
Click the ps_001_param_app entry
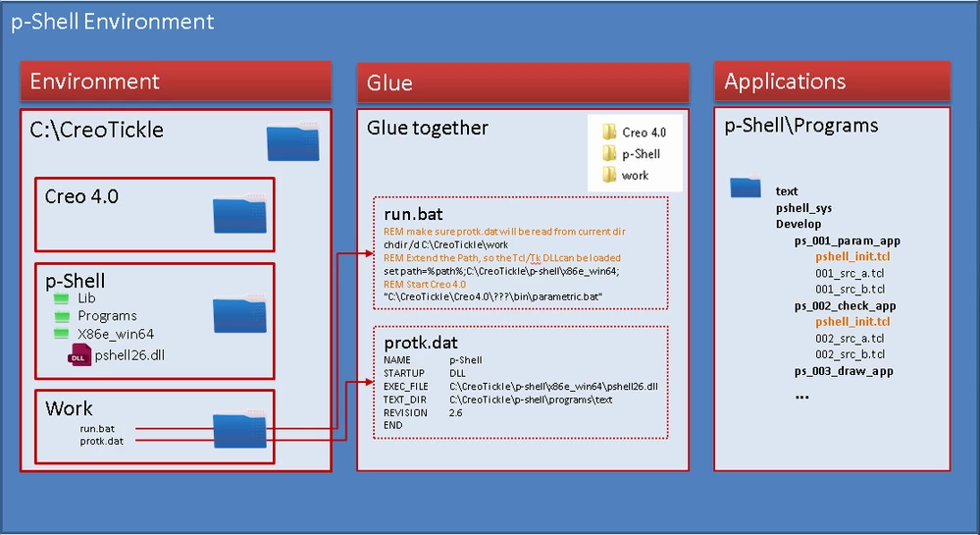(847, 241)
